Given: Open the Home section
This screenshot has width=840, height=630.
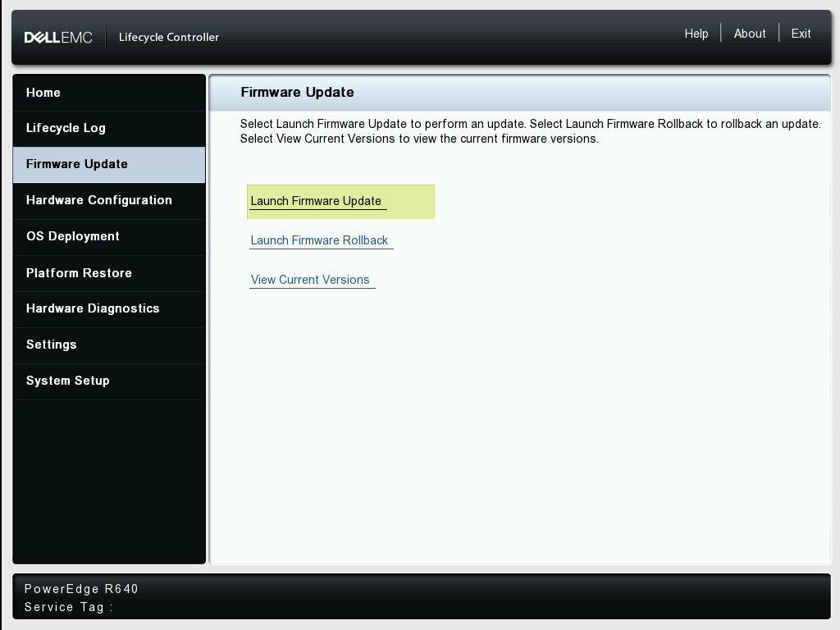Looking at the screenshot, I should [43, 92].
